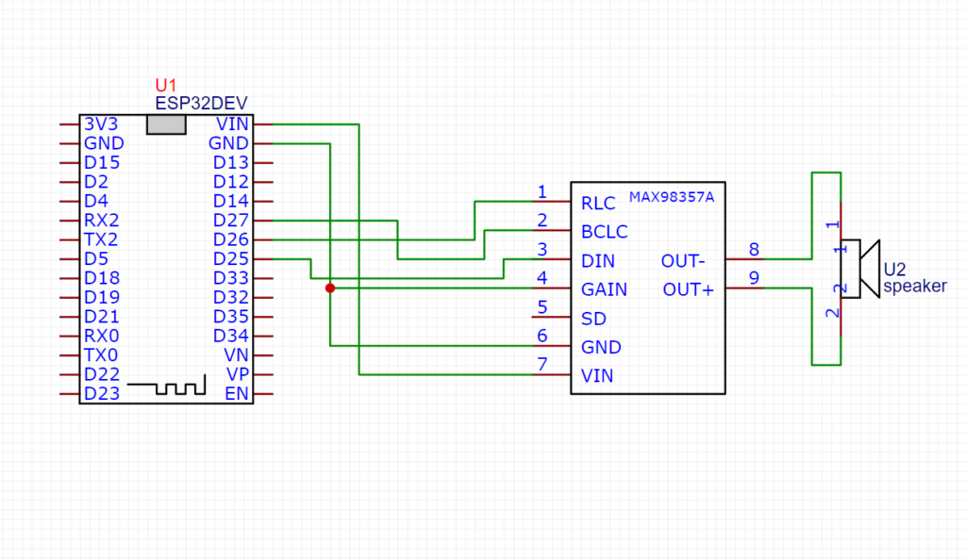Image resolution: width=966 pixels, height=560 pixels.
Task: Select the D19 pin label
Action: pyautogui.click(x=102, y=297)
